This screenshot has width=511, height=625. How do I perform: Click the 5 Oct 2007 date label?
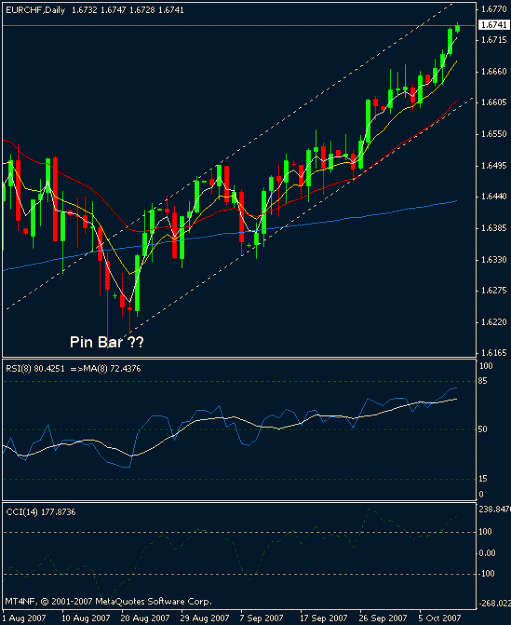tap(440, 618)
